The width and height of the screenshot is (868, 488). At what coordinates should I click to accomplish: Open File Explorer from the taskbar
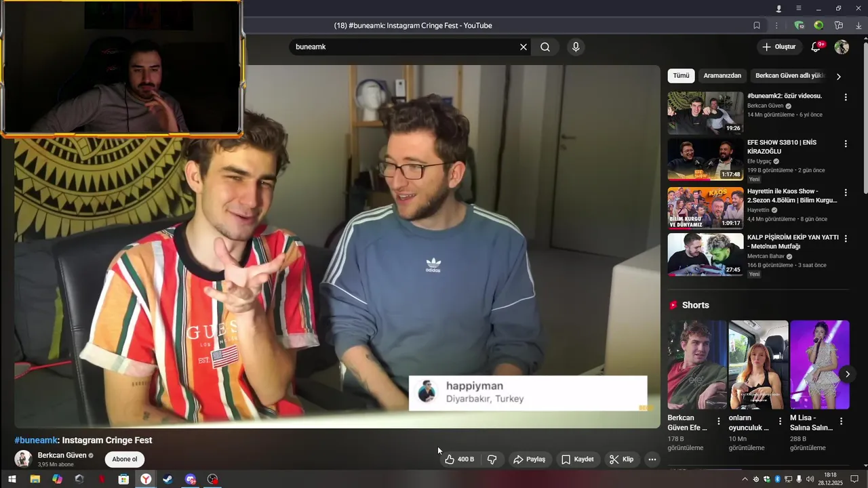coord(35,479)
